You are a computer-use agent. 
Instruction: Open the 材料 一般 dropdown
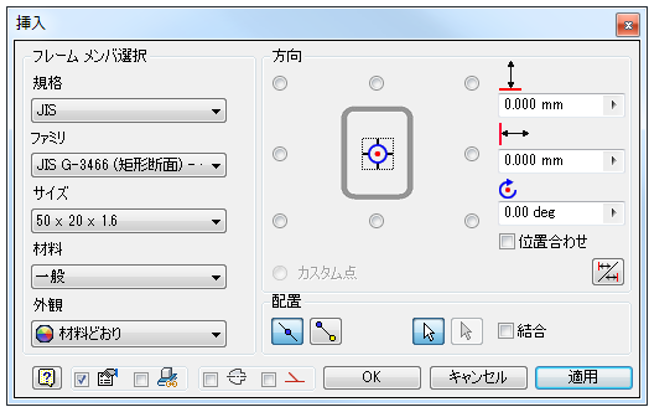tap(129, 277)
